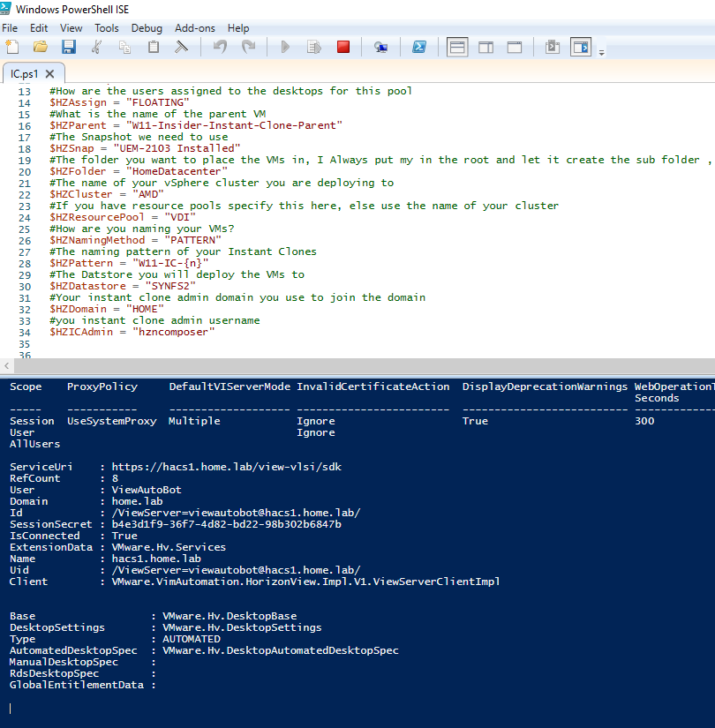Click the AUTOMATED type value in console
The height and width of the screenshot is (728, 715).
(192, 639)
